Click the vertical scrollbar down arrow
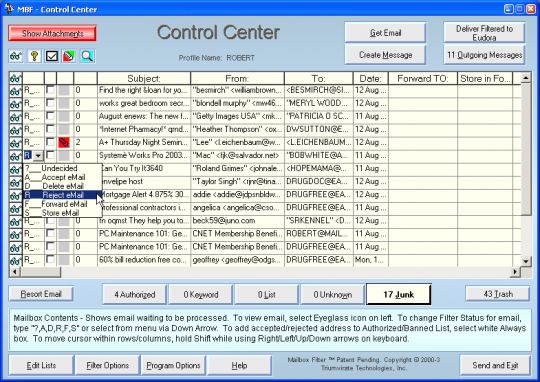Viewport: 540px width, 382px height. 526,261
